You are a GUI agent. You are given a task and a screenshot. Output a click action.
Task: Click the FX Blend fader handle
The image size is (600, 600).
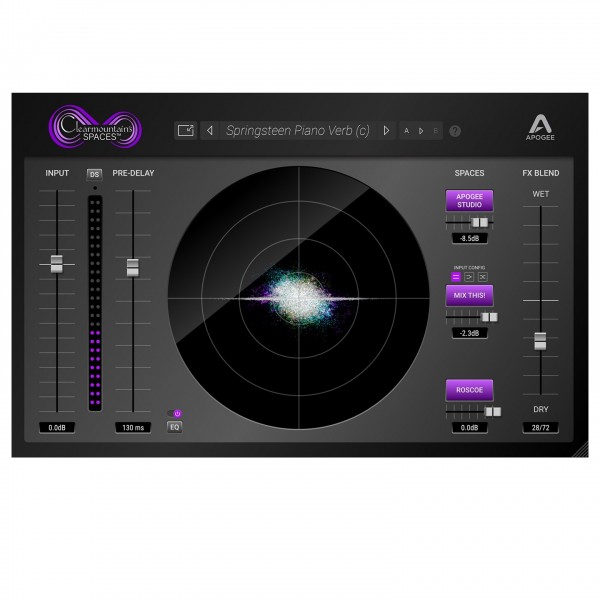(540, 341)
